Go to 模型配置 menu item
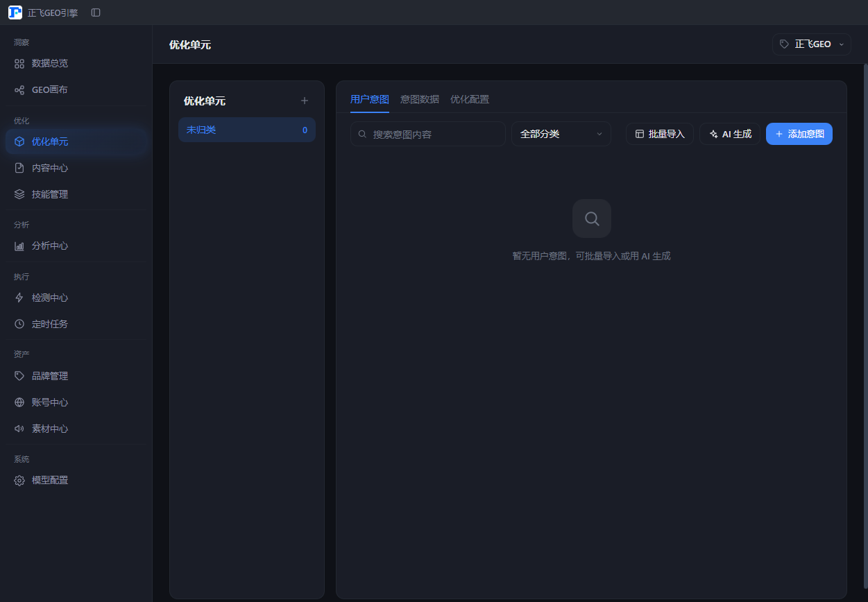 click(x=76, y=480)
